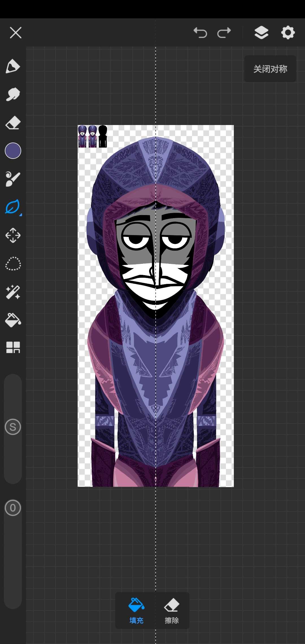
Task: Select the blue leaf symmetry tool
Action: click(x=13, y=207)
